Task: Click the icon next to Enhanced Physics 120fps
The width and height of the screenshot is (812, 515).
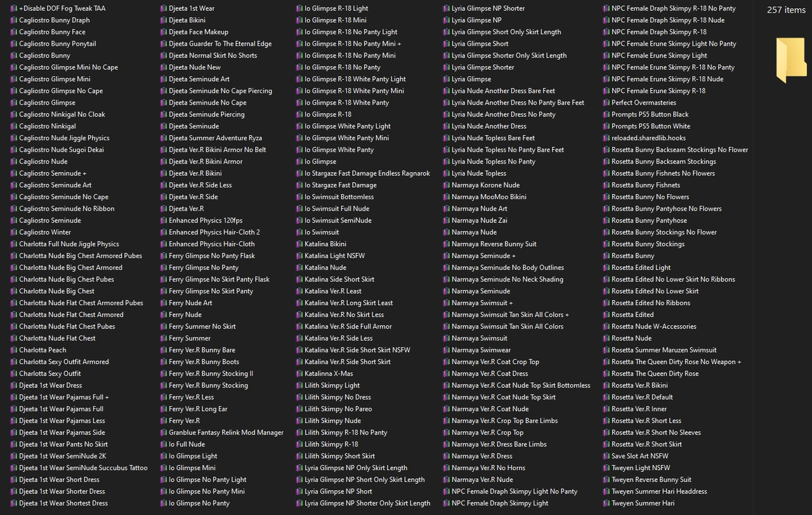Action: [164, 220]
